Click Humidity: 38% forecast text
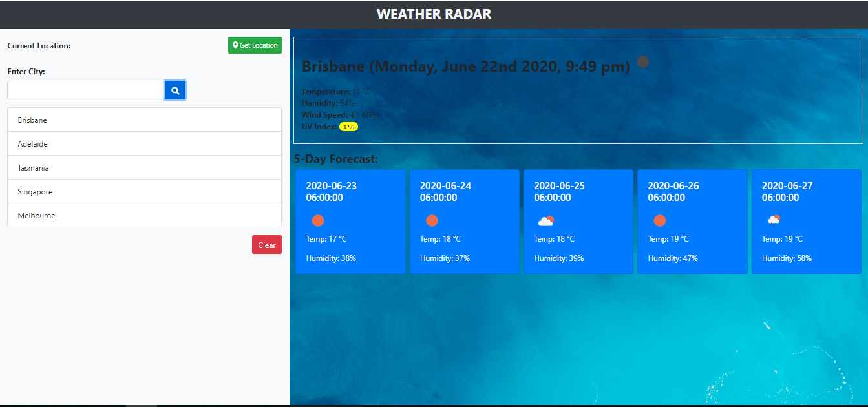868x407 pixels. (331, 258)
